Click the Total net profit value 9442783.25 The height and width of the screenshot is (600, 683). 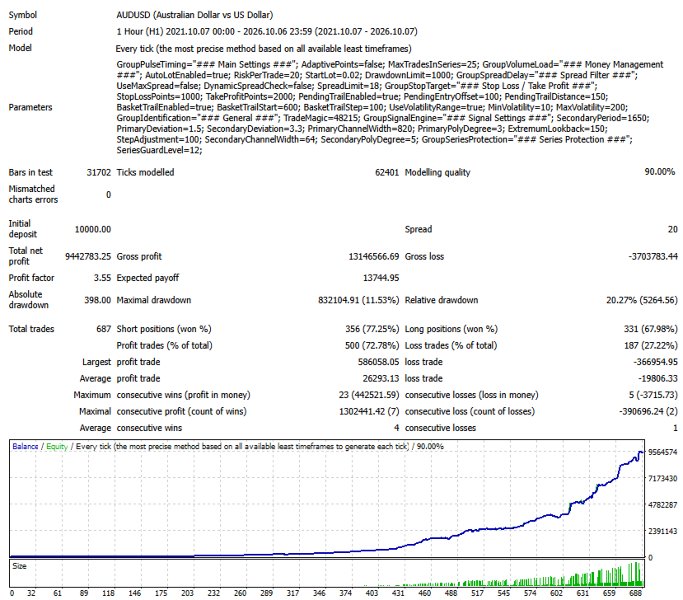88,256
